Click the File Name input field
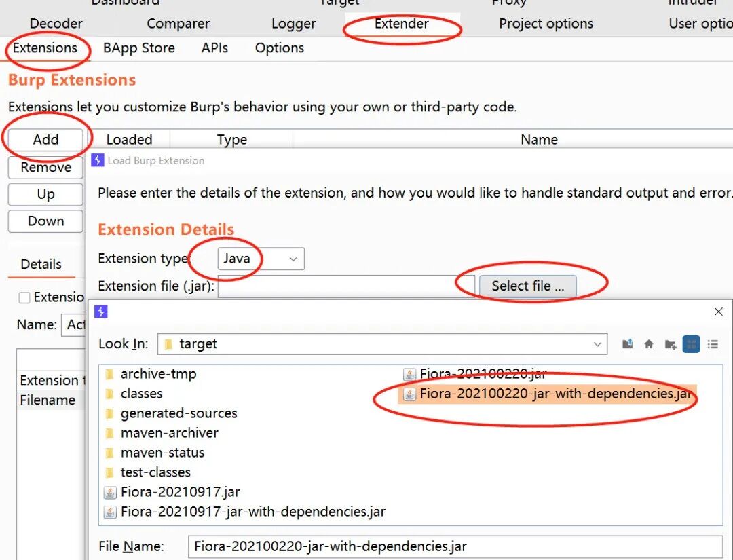Viewport: 733px width, 560px height. click(x=455, y=546)
